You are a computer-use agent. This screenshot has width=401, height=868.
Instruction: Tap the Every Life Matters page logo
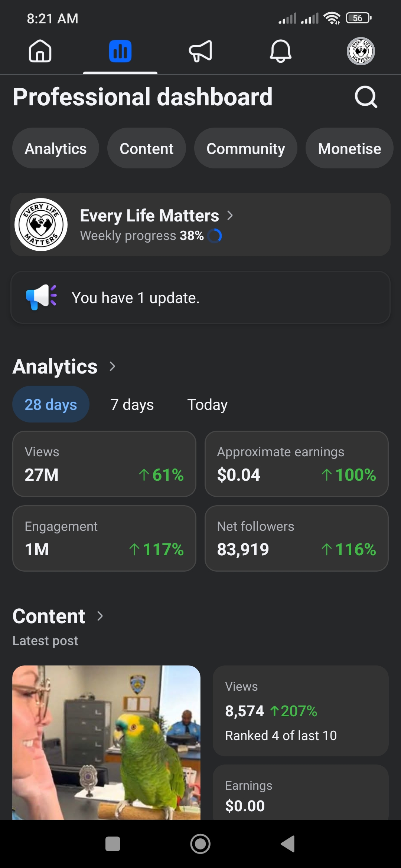click(41, 224)
